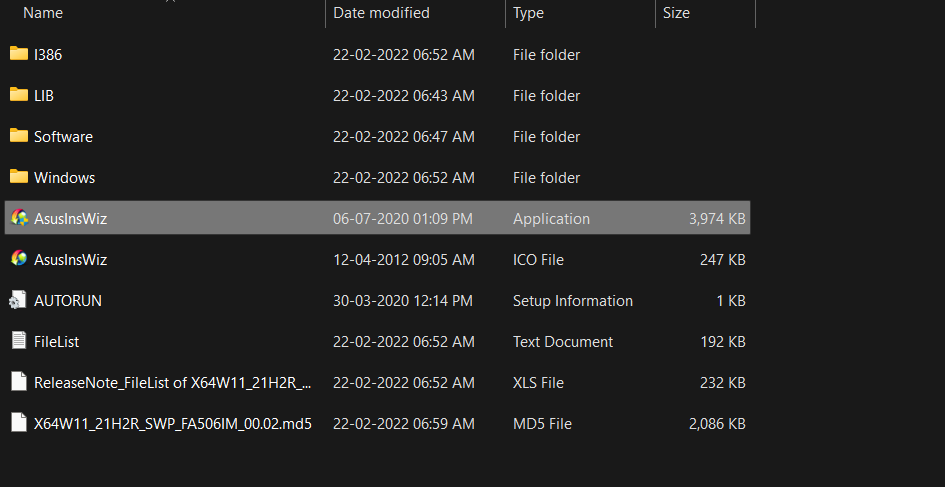Select the X64W11_21H2R_SWP_FA506IM_00.02.md5 filename
The width and height of the screenshot is (945, 487).
(x=173, y=424)
